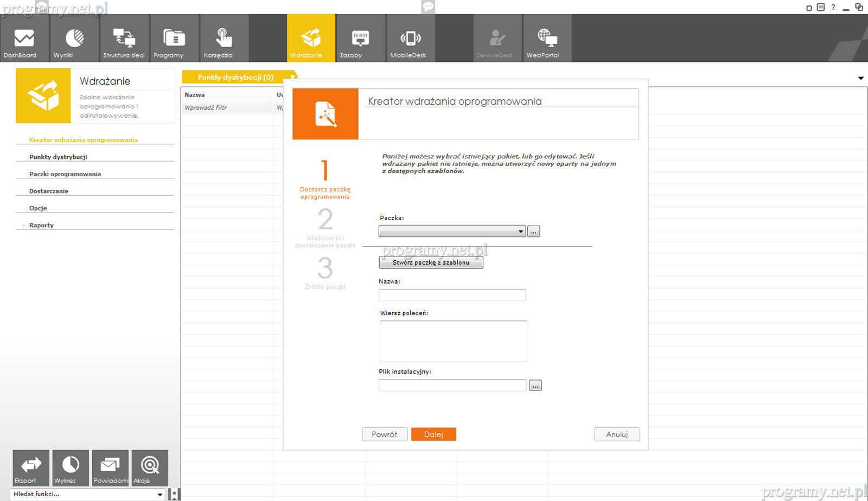Select Punkty dystrybucji in sidebar

58,157
